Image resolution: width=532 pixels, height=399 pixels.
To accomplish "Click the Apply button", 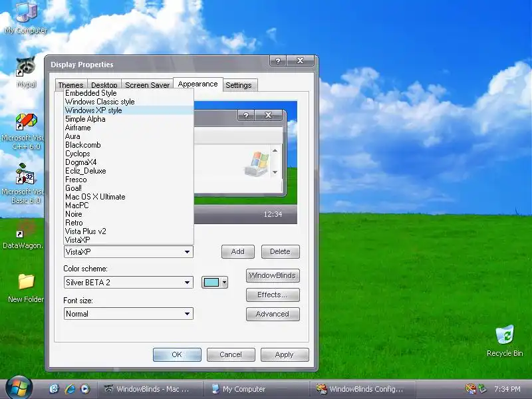I will point(285,354).
